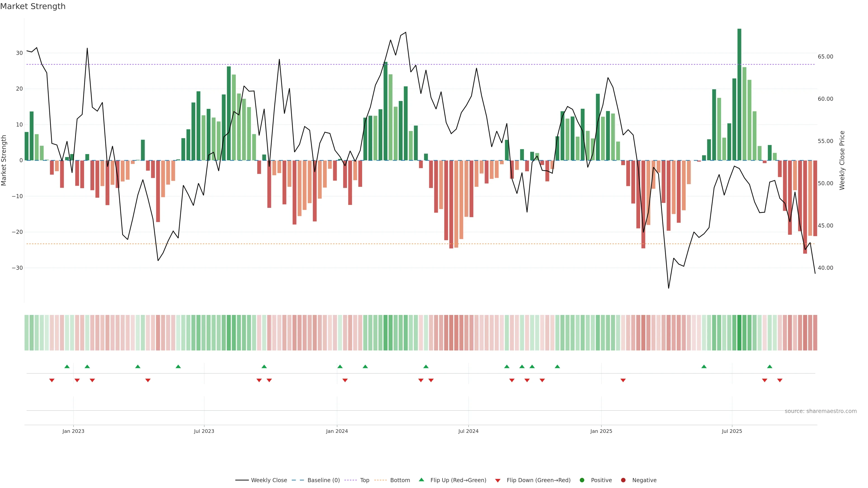Click the Jan 2025 x-axis label
868x488 pixels.
[x=601, y=431]
